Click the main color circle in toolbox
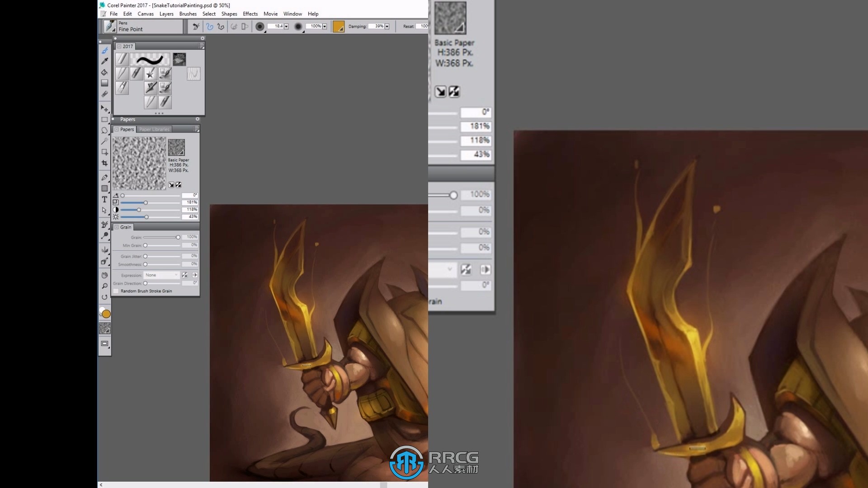Viewport: 868px width, 488px height. 106,314
